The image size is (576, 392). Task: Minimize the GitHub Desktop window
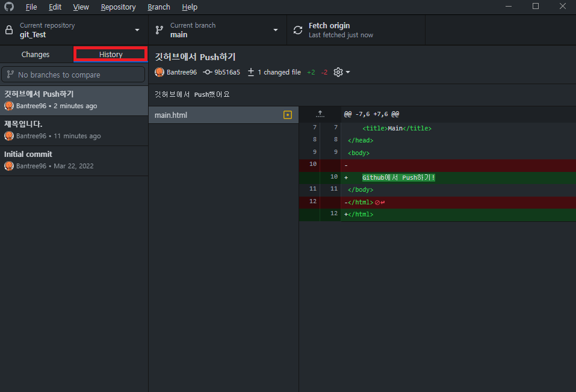(x=509, y=6)
